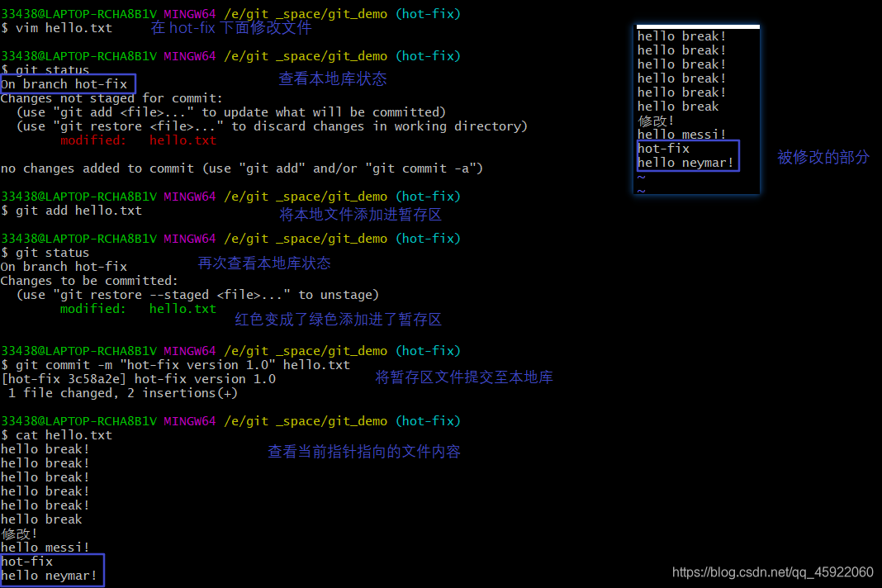882x588 pixels.
Task: Click 'hello messi!' in vim editor panel
Action: (x=682, y=135)
